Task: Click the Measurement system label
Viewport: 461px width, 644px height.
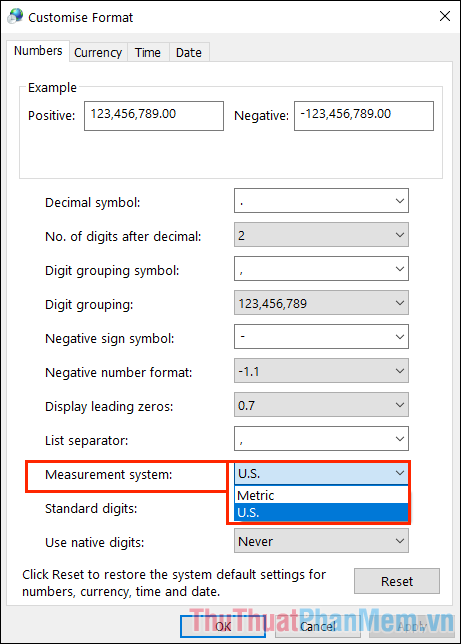Action: 108,475
